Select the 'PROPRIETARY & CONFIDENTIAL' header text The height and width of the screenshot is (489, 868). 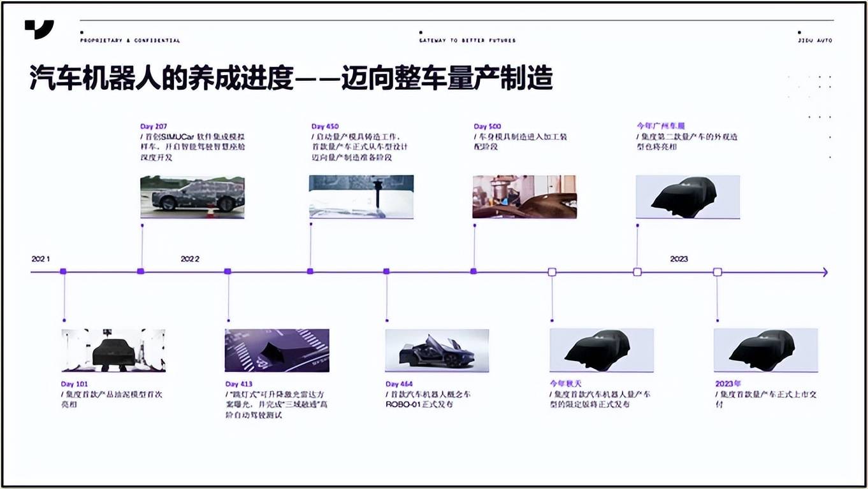point(130,41)
